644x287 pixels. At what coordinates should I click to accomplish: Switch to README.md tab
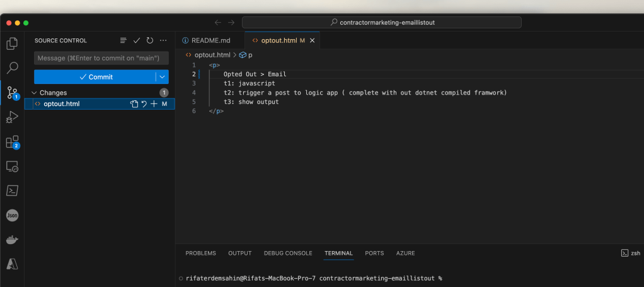[x=210, y=40]
